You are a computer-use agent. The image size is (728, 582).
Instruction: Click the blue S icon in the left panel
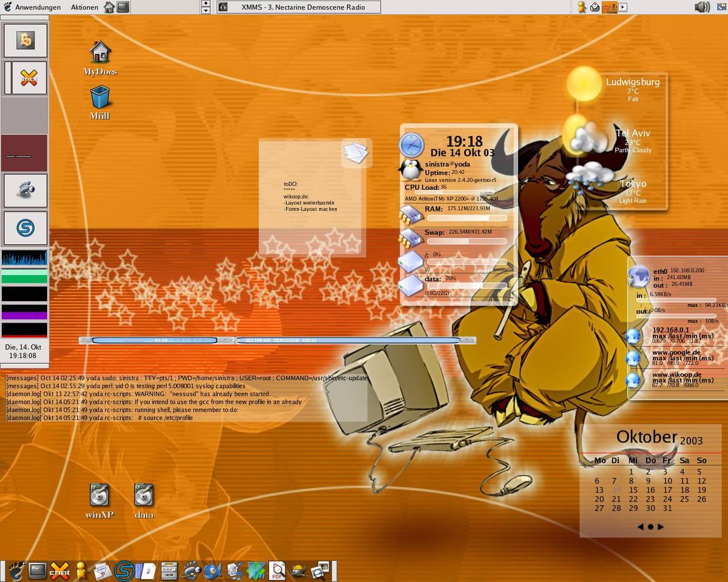pos(25,228)
